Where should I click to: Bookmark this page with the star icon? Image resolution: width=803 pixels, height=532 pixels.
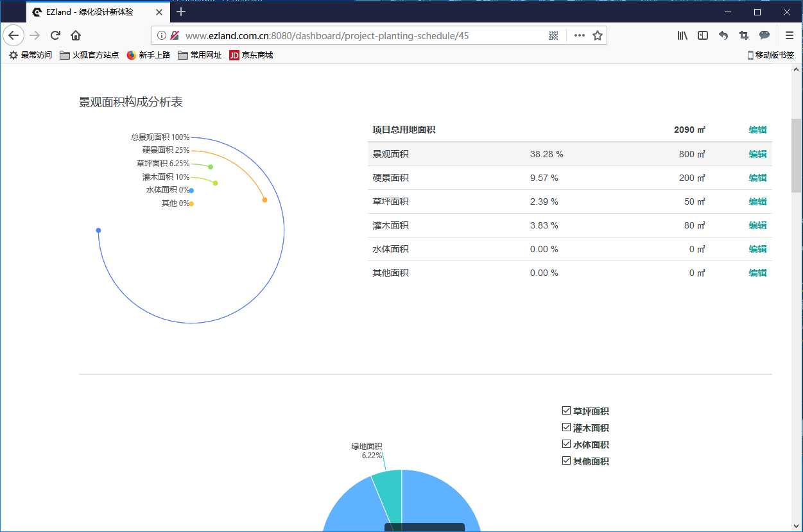pos(598,35)
